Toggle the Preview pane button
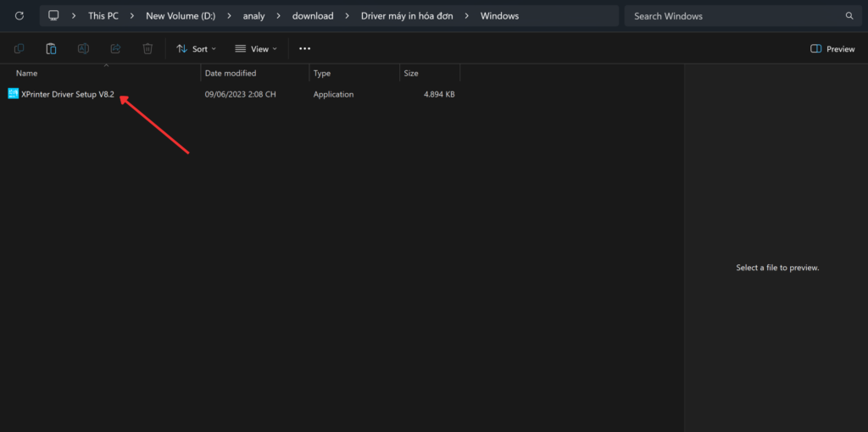Viewport: 868px width, 432px height. pos(832,49)
